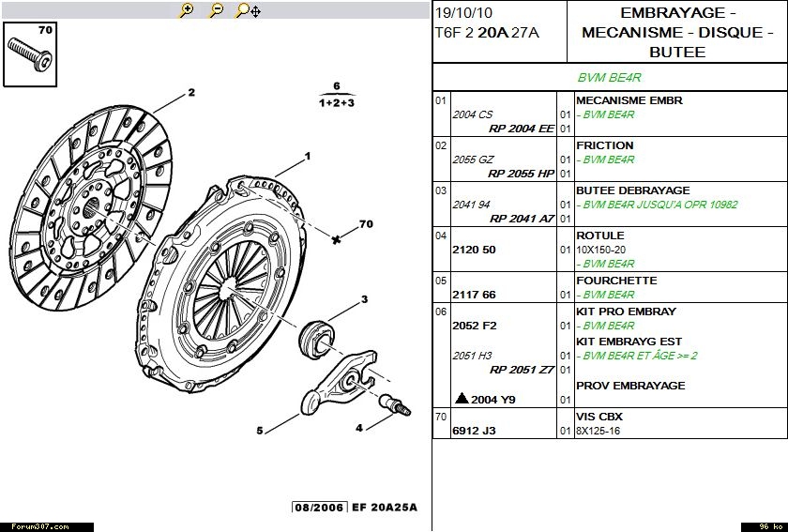
Task: Click the BVM BE4R green heading
Action: click(610, 78)
